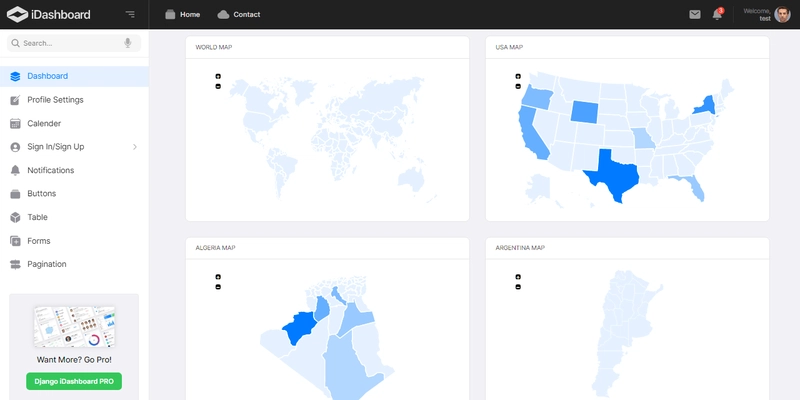Screen dimensions: 800x400
Task: Open Contact in the top navigation
Action: click(239, 14)
